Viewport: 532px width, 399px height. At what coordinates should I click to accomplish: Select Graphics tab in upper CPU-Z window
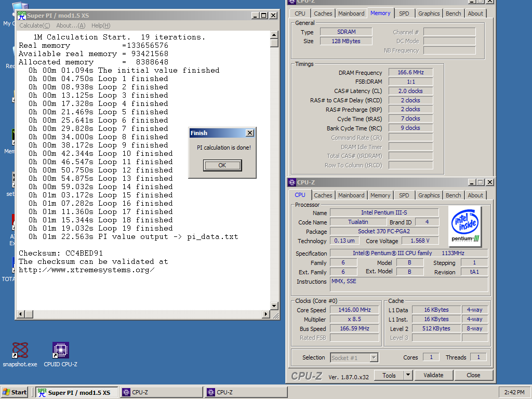click(429, 14)
